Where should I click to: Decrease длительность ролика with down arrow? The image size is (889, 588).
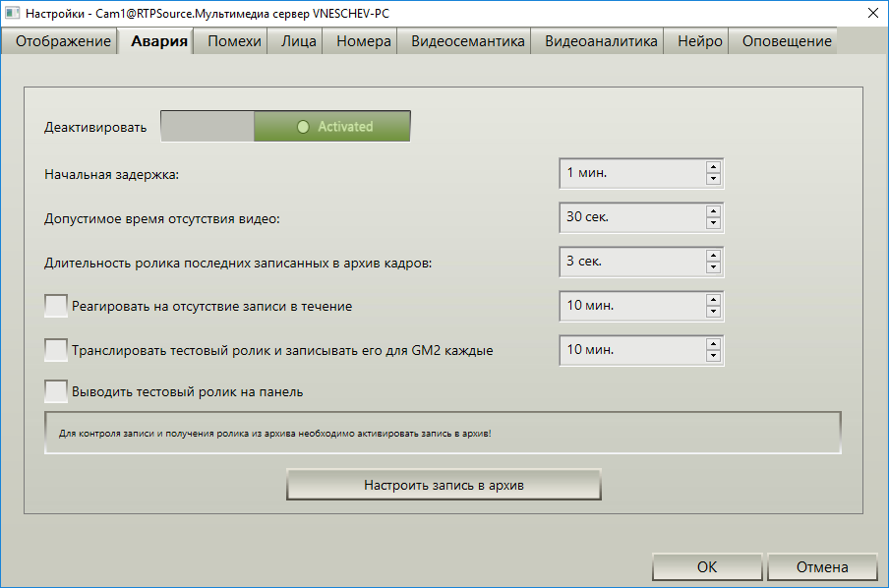[713, 267]
